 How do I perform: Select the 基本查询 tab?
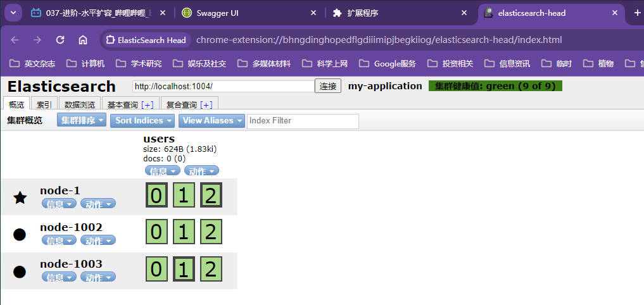122,104
